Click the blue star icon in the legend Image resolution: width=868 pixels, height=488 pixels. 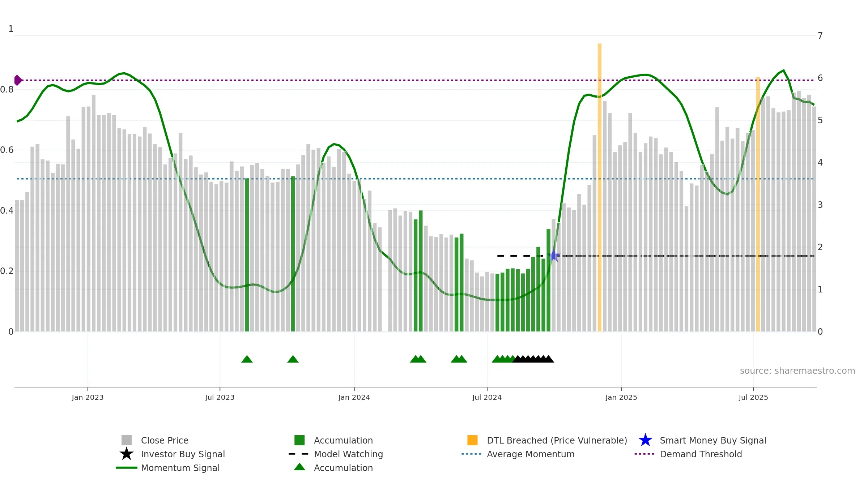(x=645, y=440)
